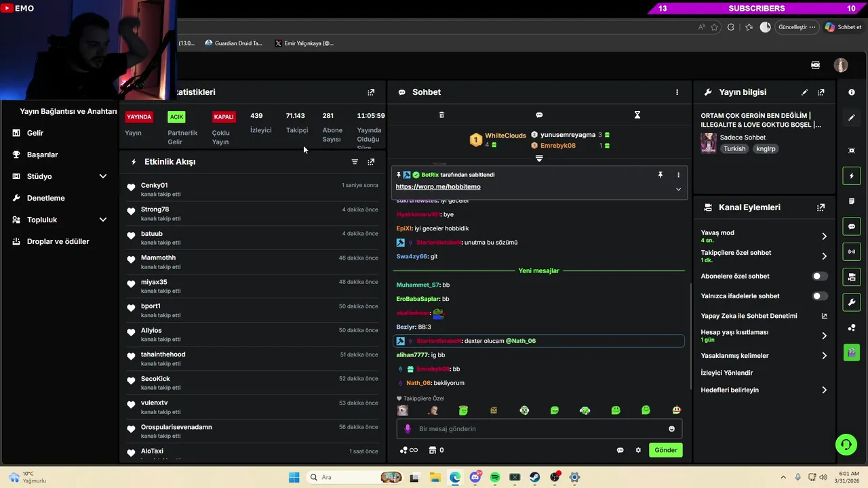Open the green headset support button
The image size is (868, 488).
(x=846, y=445)
